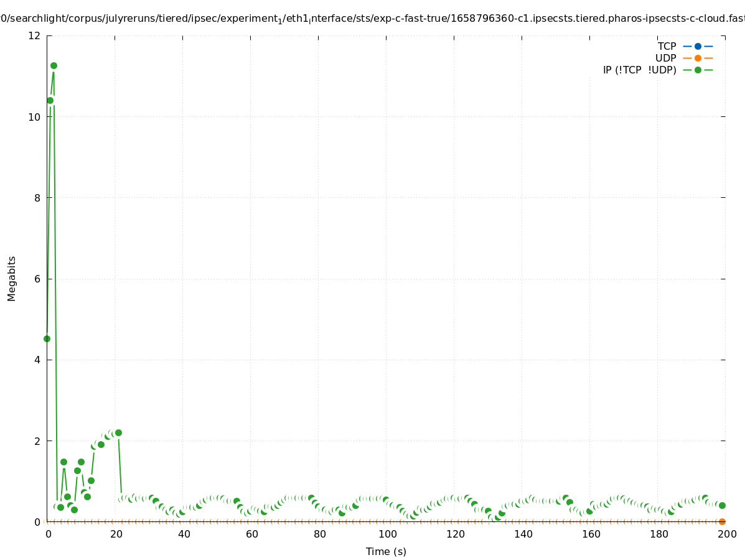The height and width of the screenshot is (560, 745).
Task: Toggle the IP (!TCP !UDP) legend label
Action: coord(639,70)
